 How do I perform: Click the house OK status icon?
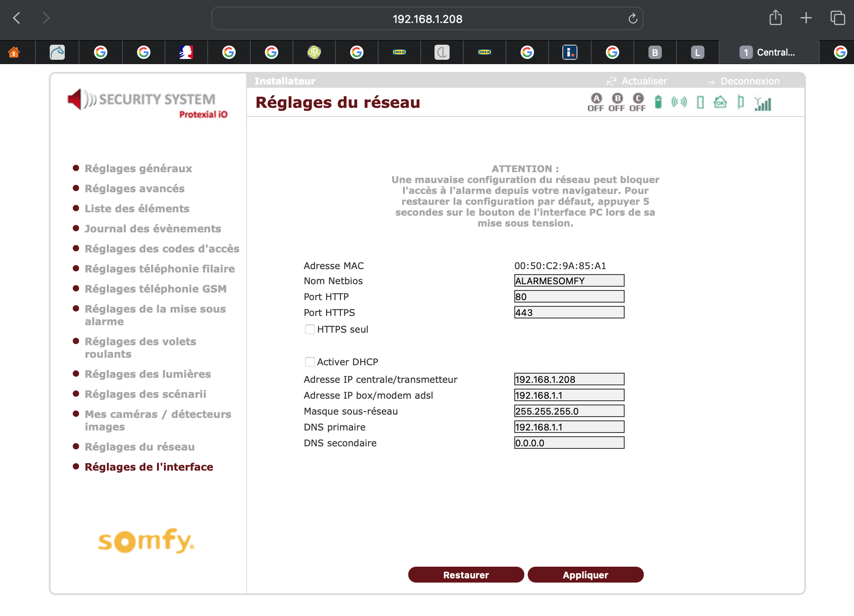[720, 102]
